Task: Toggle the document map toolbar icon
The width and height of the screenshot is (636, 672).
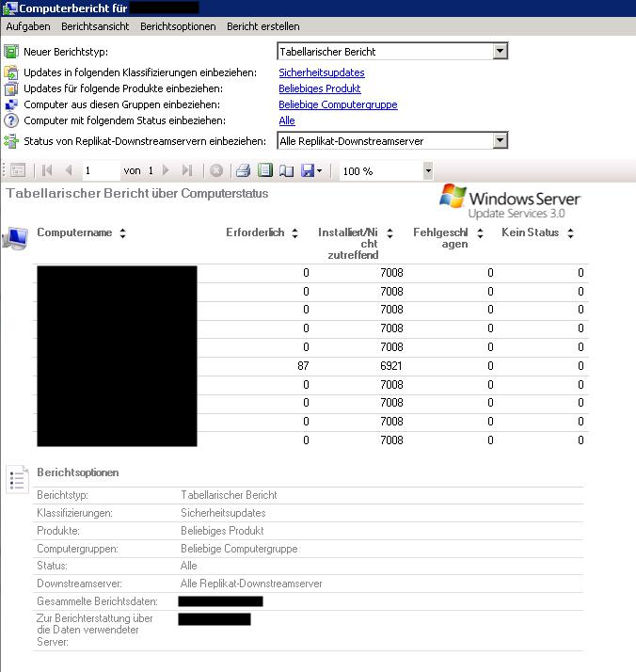Action: pos(18,170)
